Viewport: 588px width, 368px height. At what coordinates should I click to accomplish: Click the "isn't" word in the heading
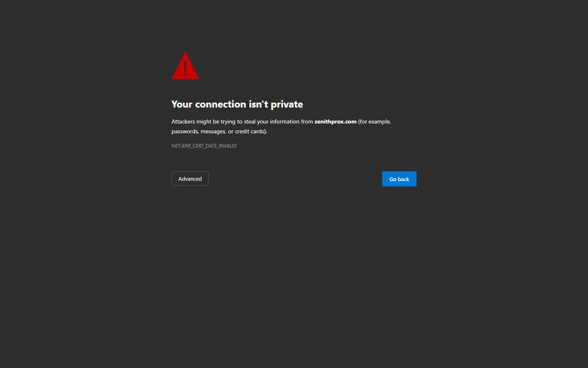click(258, 104)
